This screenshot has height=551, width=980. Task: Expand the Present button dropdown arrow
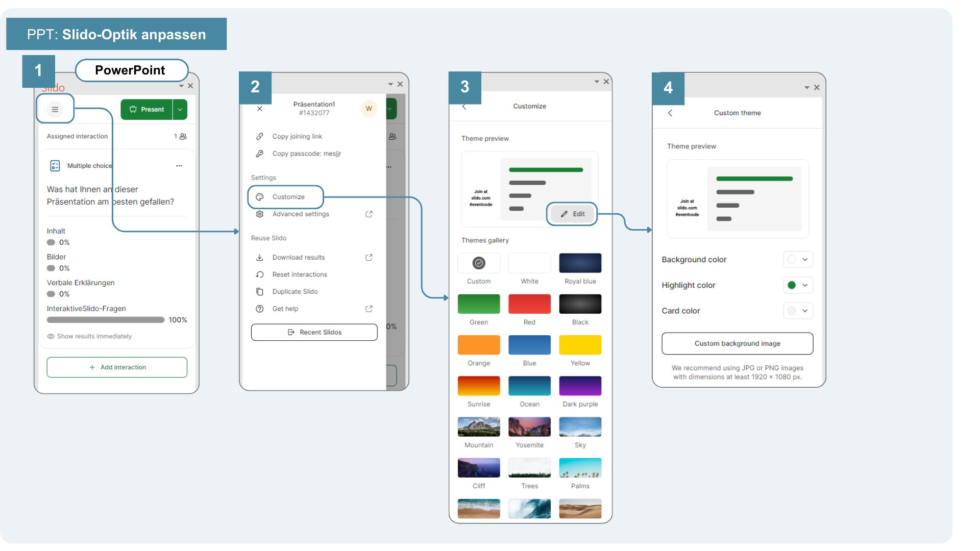180,110
